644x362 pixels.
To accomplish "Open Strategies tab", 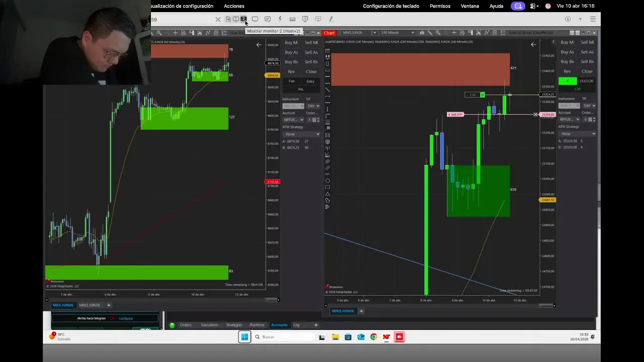I will [234, 325].
